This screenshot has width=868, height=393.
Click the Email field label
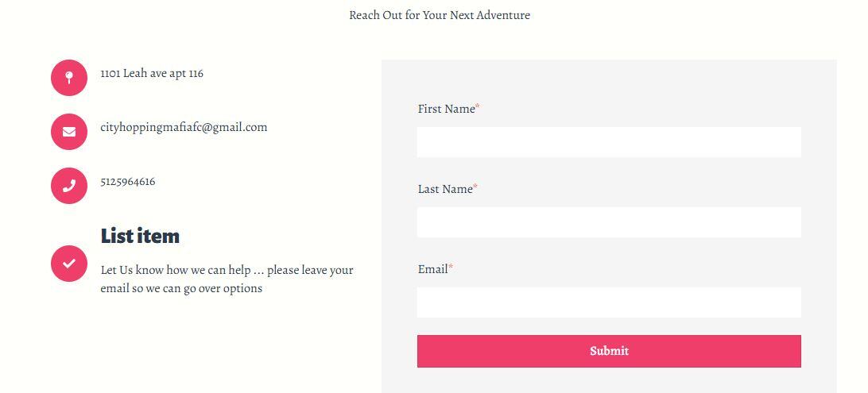coord(432,269)
